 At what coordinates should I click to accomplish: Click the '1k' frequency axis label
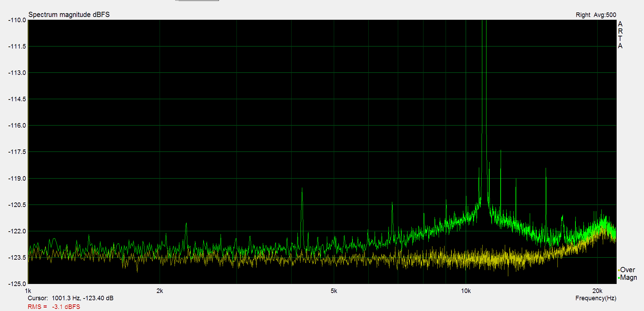click(x=28, y=291)
